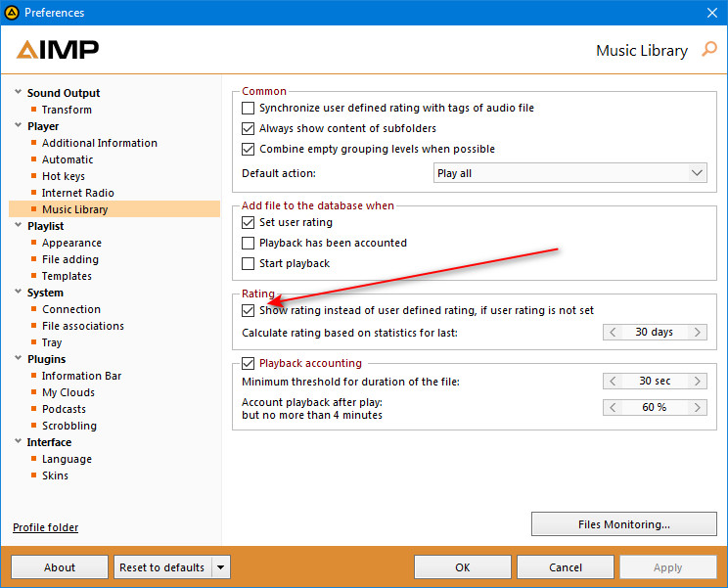Image resolution: width=728 pixels, height=588 pixels.
Task: Enable Playback has been accounted checkbox
Action: [x=248, y=244]
